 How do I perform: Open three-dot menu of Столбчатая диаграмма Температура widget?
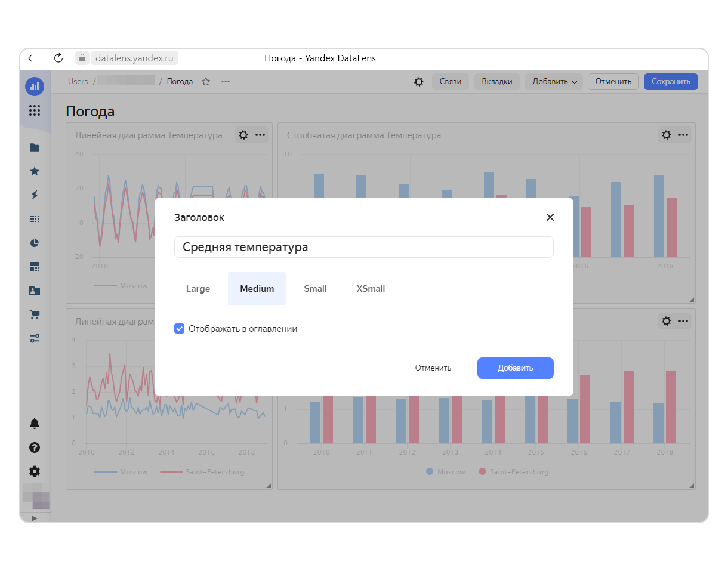click(x=683, y=135)
